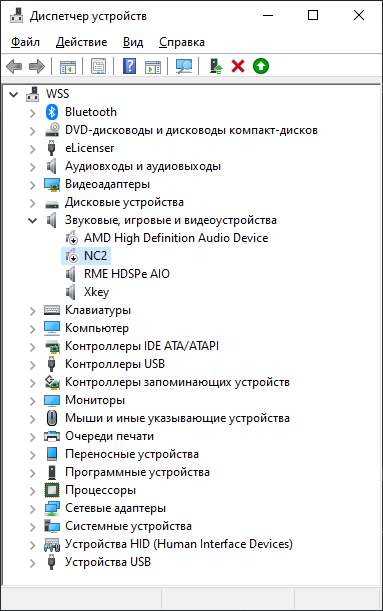Click the back arrow in the toolbar

click(x=14, y=66)
